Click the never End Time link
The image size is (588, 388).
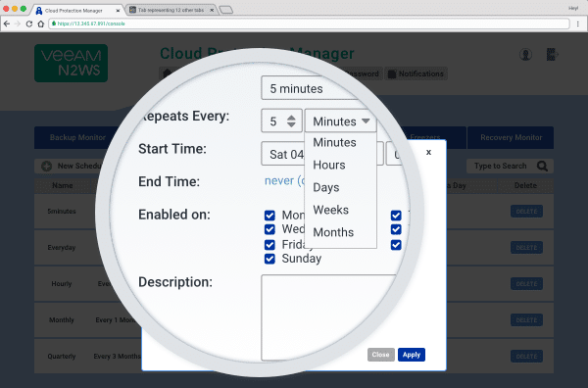285,180
